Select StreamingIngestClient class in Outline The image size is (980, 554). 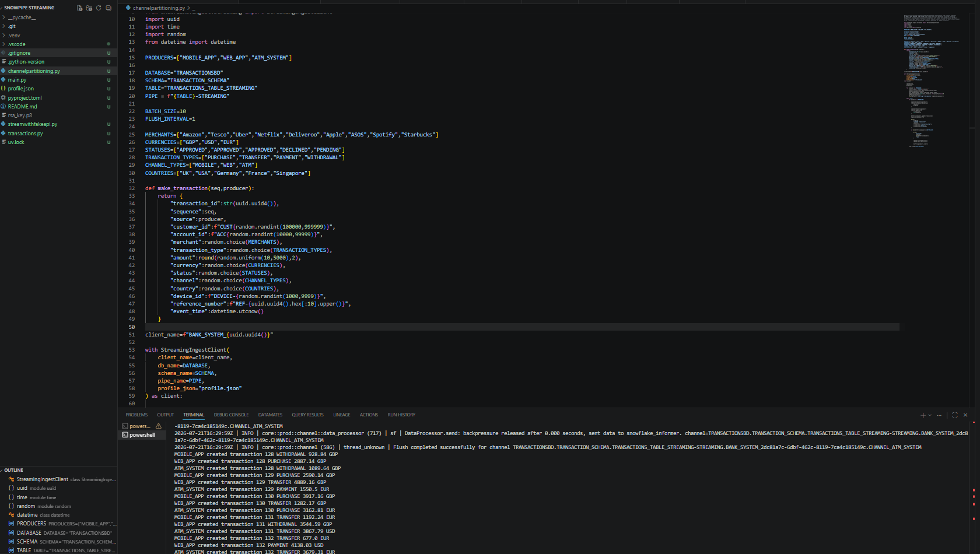(58, 479)
